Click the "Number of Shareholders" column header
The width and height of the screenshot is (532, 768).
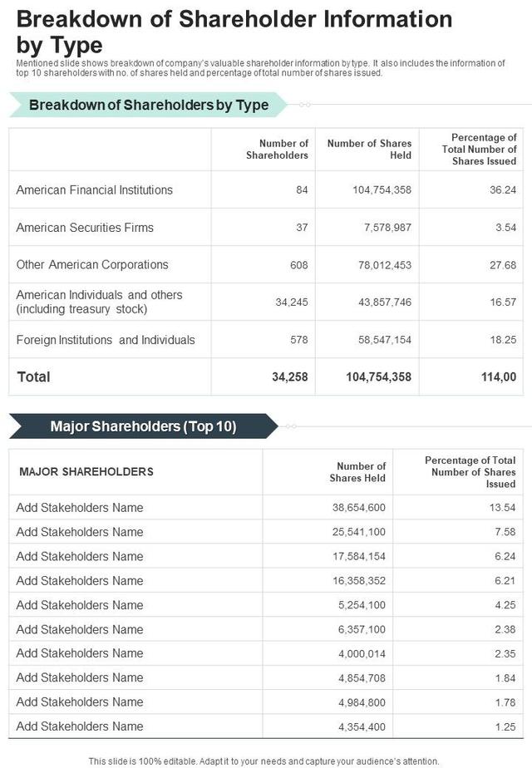277,150
